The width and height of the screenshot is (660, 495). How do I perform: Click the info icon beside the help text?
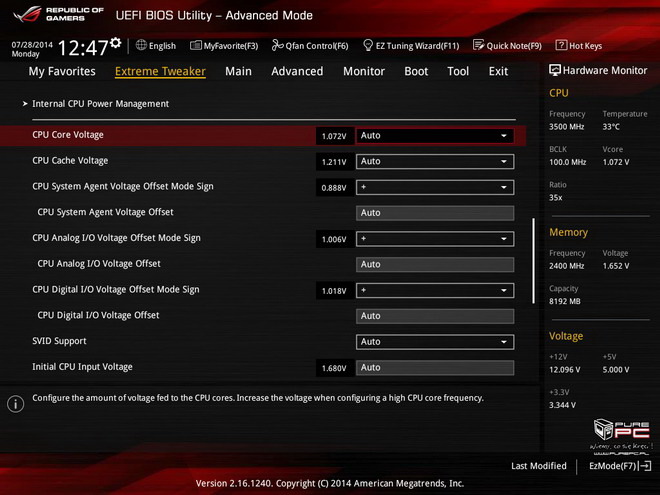16,404
